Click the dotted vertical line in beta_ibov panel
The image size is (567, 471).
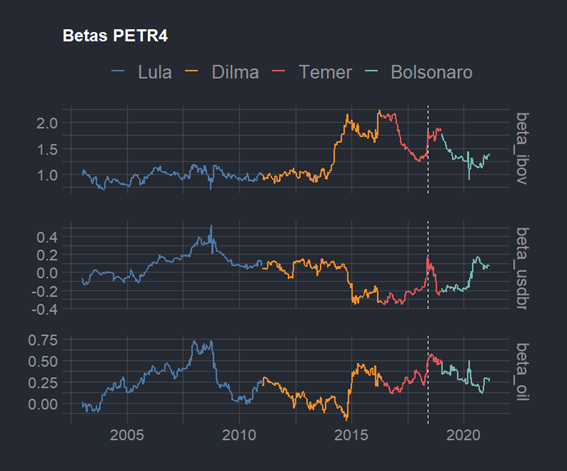(x=428, y=149)
